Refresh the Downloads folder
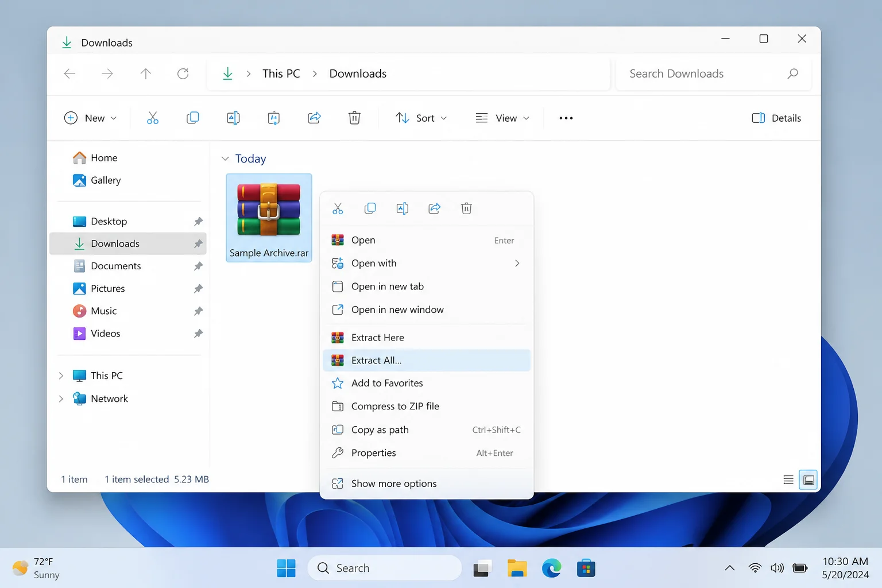Screen dimensions: 882x588 [x=183, y=73]
